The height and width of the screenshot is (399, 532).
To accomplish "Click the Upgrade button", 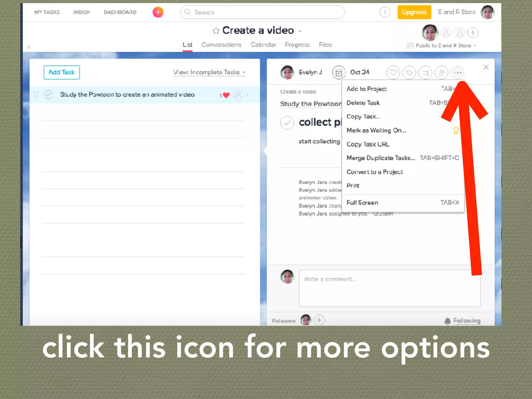I will tap(414, 12).
